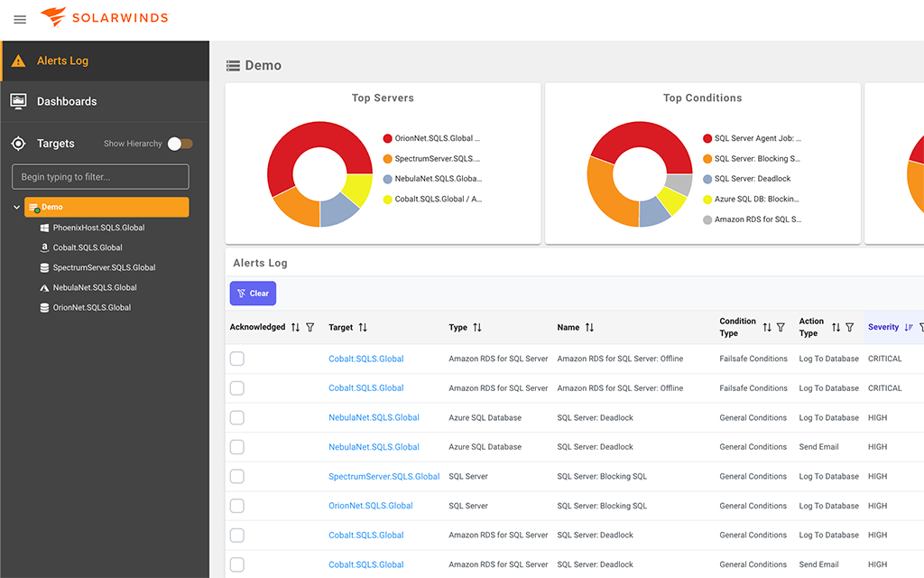Open the filter dropdown on the Acknowledged column

click(310, 328)
